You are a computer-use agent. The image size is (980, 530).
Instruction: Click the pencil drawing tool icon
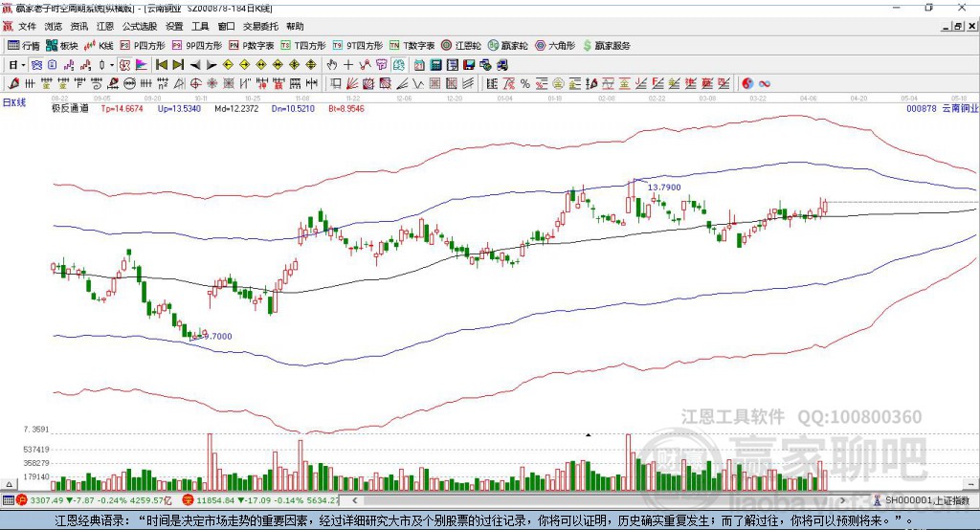13,83
